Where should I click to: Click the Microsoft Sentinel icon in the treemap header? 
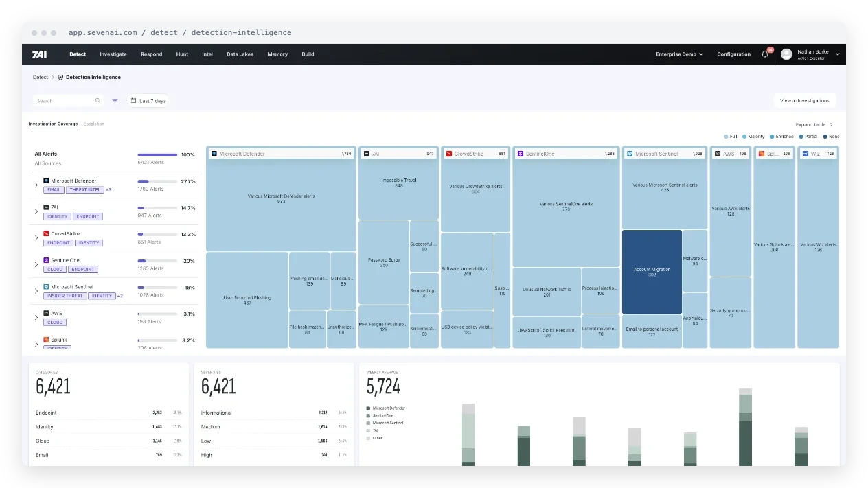click(630, 154)
